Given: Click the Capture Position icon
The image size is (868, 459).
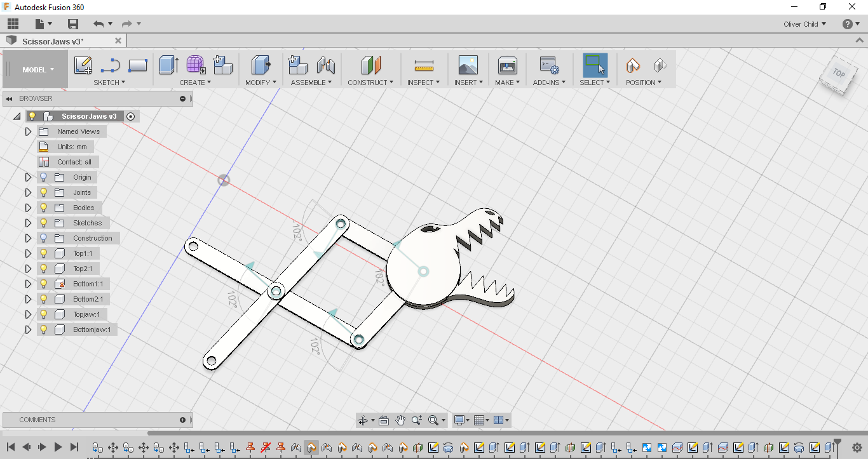Looking at the screenshot, I should click(x=633, y=65).
